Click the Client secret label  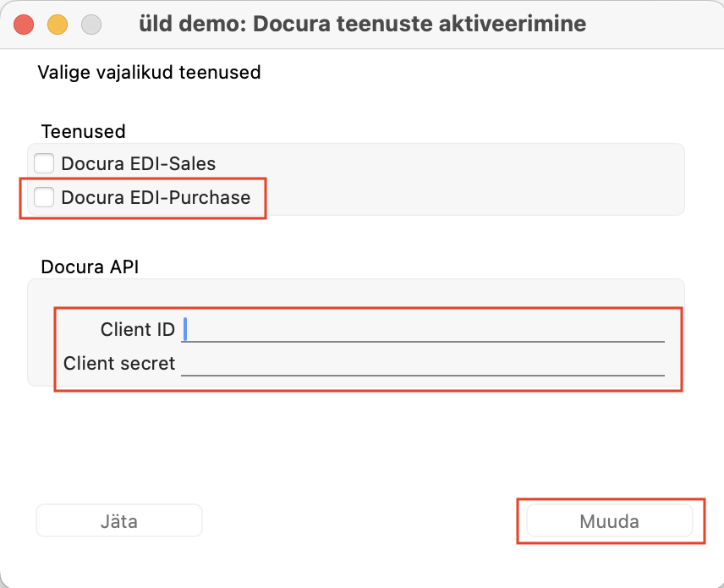(x=119, y=364)
